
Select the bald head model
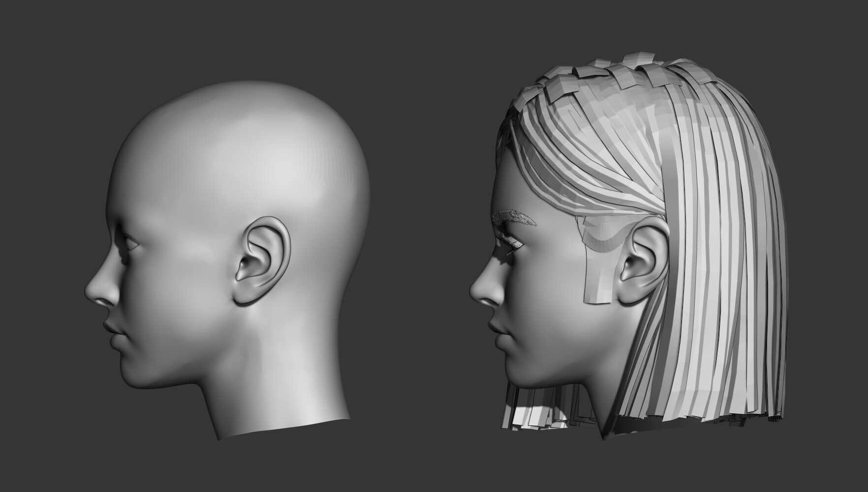(x=226, y=261)
